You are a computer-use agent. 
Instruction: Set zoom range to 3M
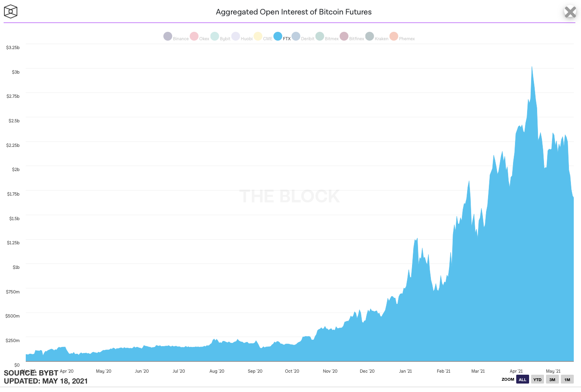(552, 380)
